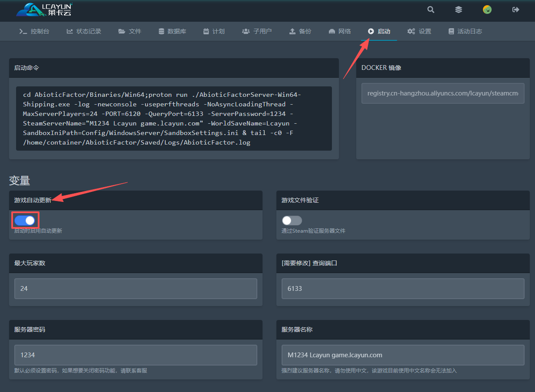
Task: Click the logout icon in header
Action: pos(515,10)
